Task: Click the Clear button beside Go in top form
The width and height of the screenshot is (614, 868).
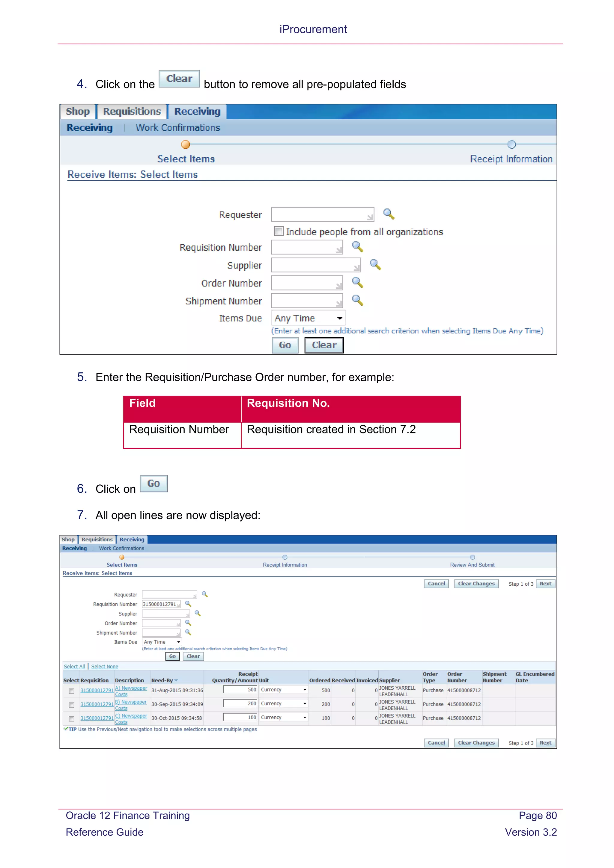Action: coord(324,345)
